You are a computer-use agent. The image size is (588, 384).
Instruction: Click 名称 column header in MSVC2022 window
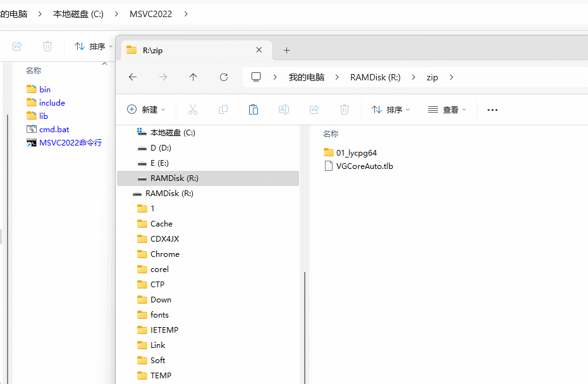coord(34,70)
